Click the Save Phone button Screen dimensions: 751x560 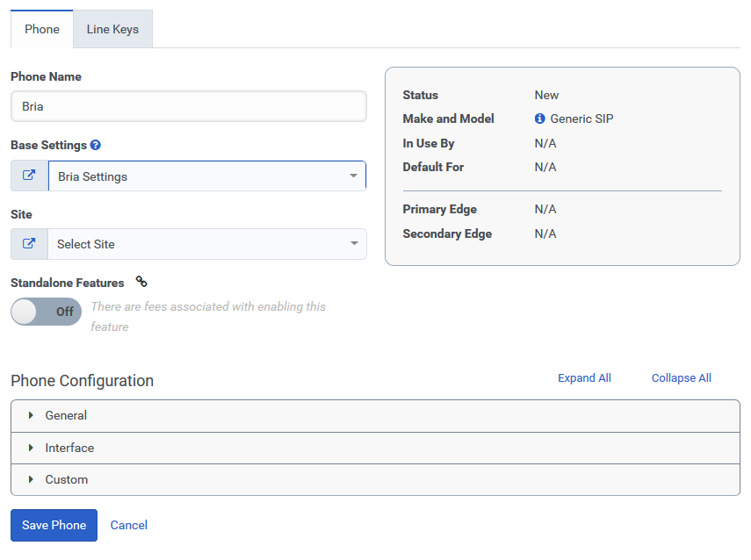click(x=54, y=525)
